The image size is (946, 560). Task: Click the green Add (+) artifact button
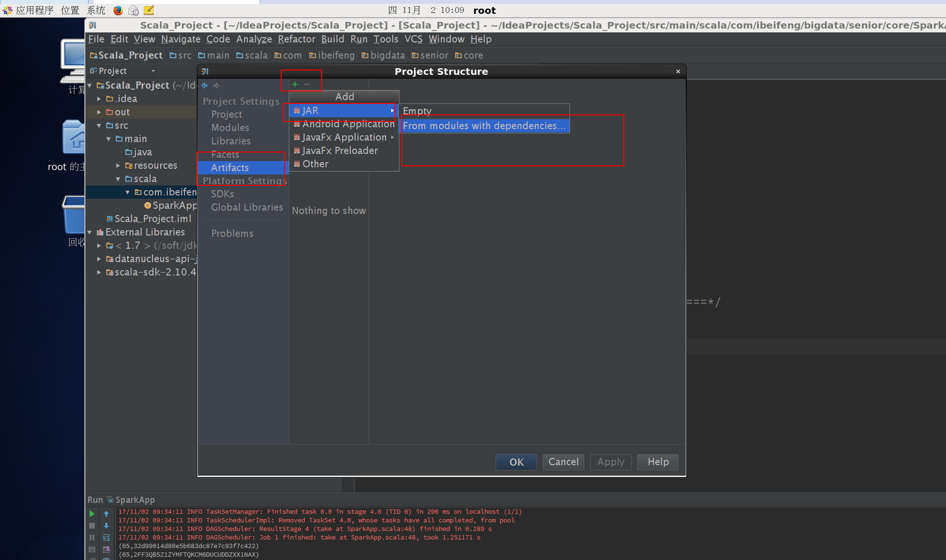295,84
